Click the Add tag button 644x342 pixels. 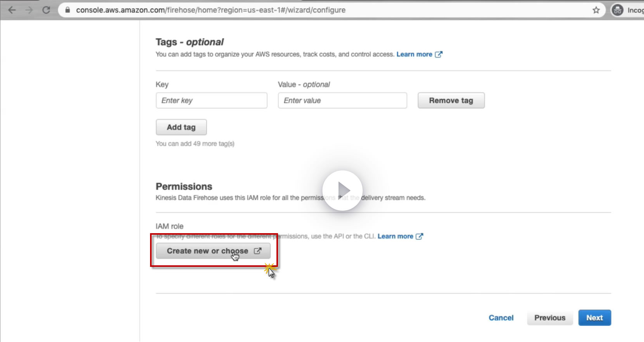[181, 127]
